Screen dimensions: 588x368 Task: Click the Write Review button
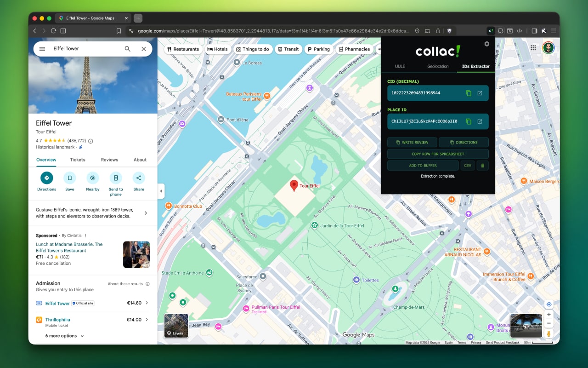(412, 143)
